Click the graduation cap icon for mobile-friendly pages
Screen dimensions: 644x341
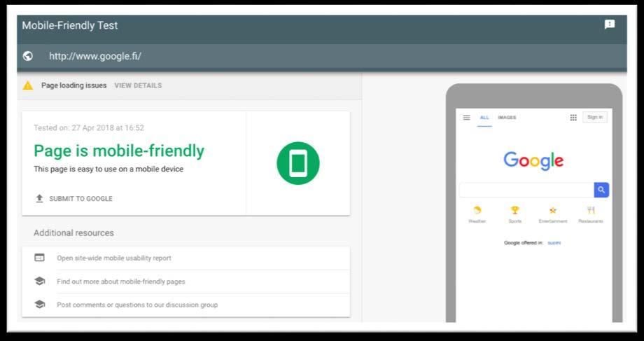pos(39,281)
